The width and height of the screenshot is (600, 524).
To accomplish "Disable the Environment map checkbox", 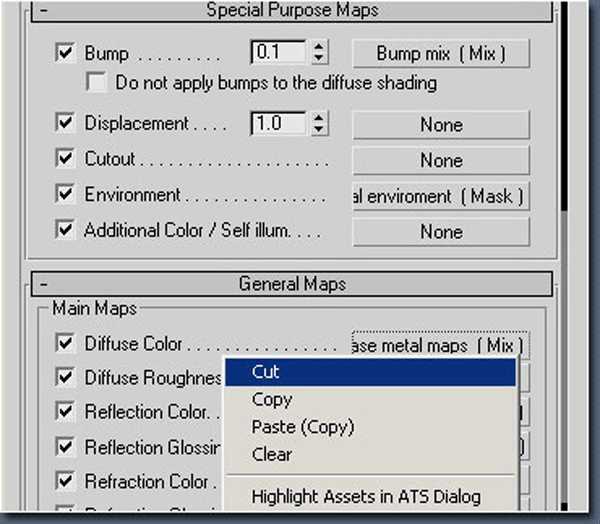I will [x=67, y=195].
